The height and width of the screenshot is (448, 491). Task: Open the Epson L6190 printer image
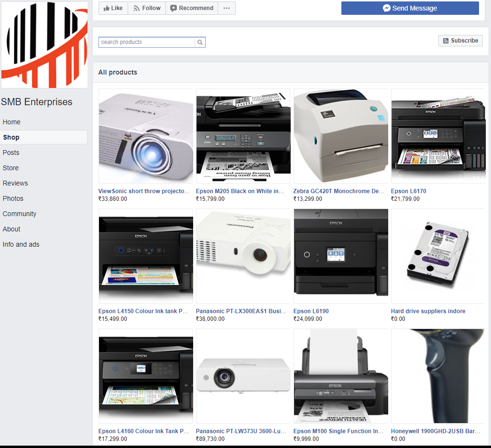[341, 256]
